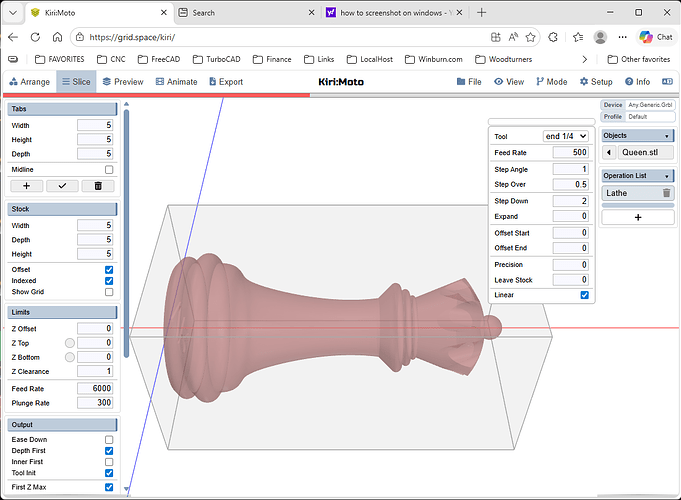Click the left panel scrollbar thumb

pos(126,233)
